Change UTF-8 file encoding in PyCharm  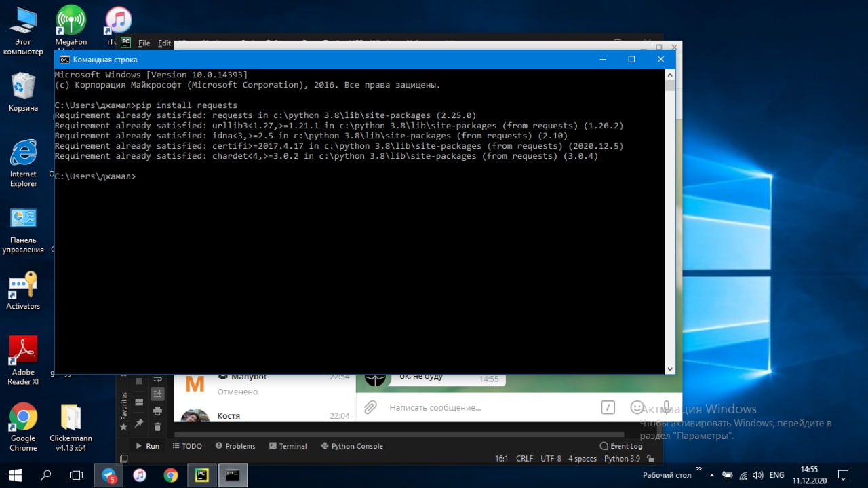pyautogui.click(x=551, y=459)
